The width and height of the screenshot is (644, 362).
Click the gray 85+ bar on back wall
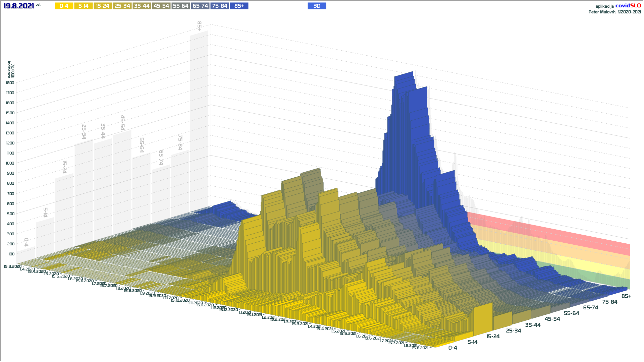pos(199,117)
